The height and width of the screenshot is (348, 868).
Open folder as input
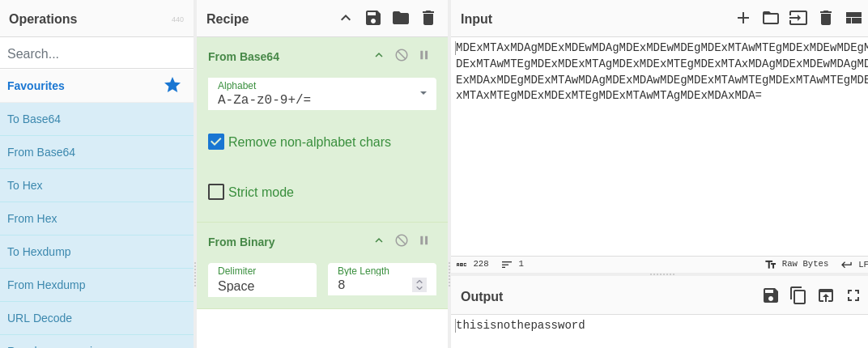pos(770,18)
